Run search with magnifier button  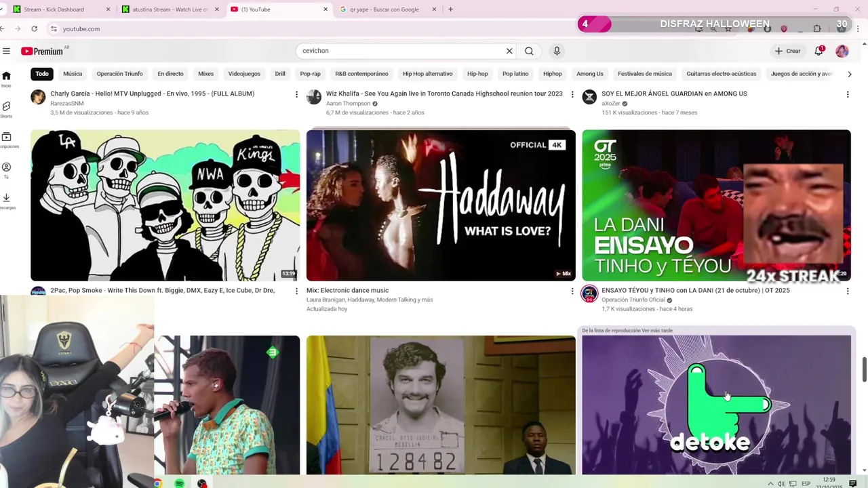[529, 51]
